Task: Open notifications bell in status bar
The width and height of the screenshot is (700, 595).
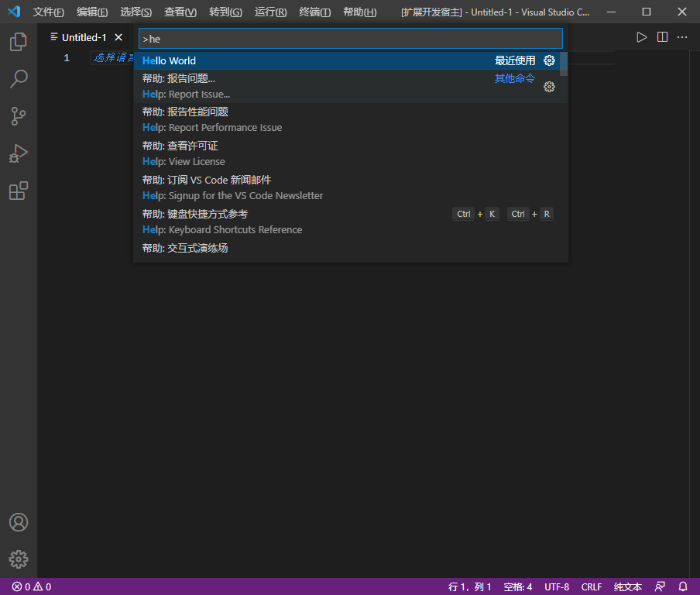Action: tap(683, 586)
